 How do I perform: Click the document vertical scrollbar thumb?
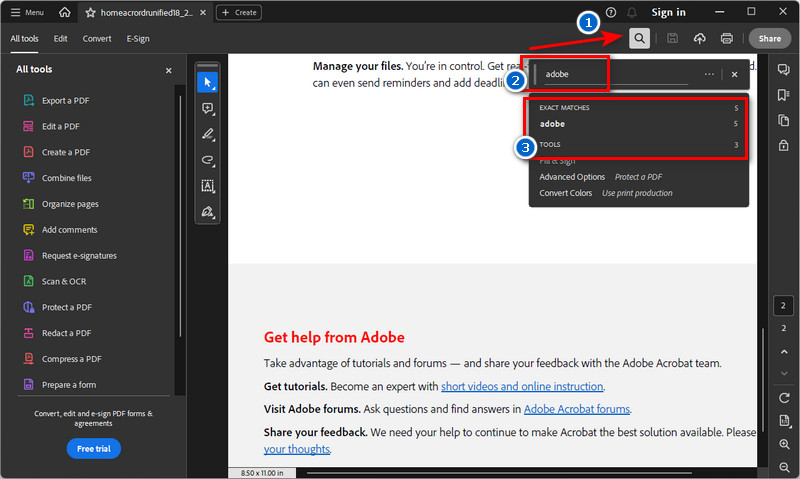tap(763, 381)
